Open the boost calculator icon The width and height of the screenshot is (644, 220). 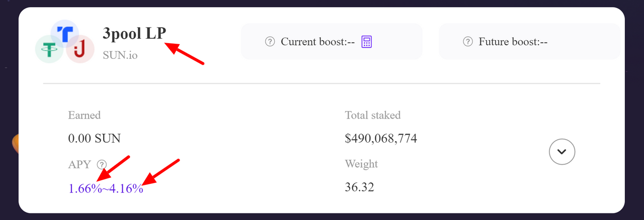point(367,42)
